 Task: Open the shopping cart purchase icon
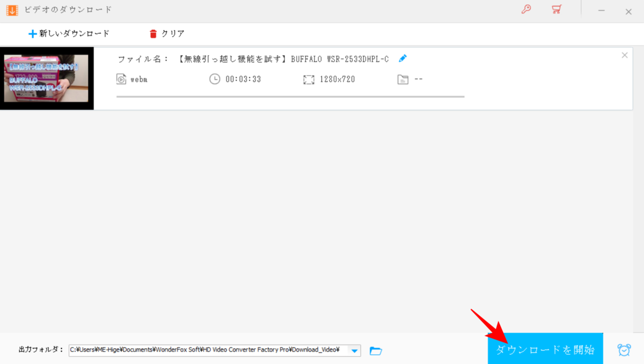pyautogui.click(x=557, y=10)
